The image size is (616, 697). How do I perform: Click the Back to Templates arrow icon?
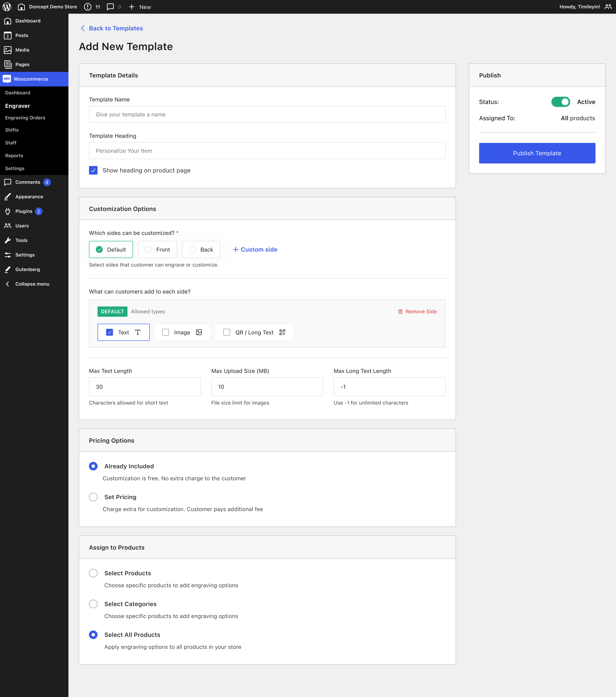coord(83,28)
